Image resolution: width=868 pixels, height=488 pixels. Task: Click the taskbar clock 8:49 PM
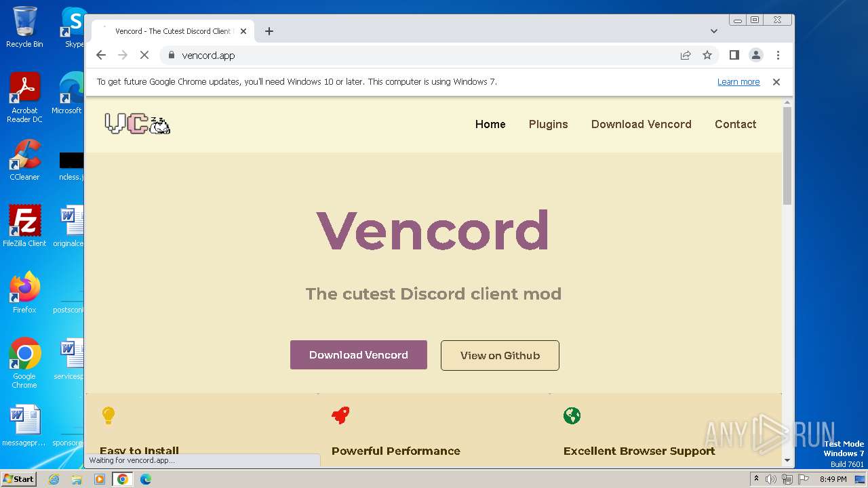click(833, 479)
